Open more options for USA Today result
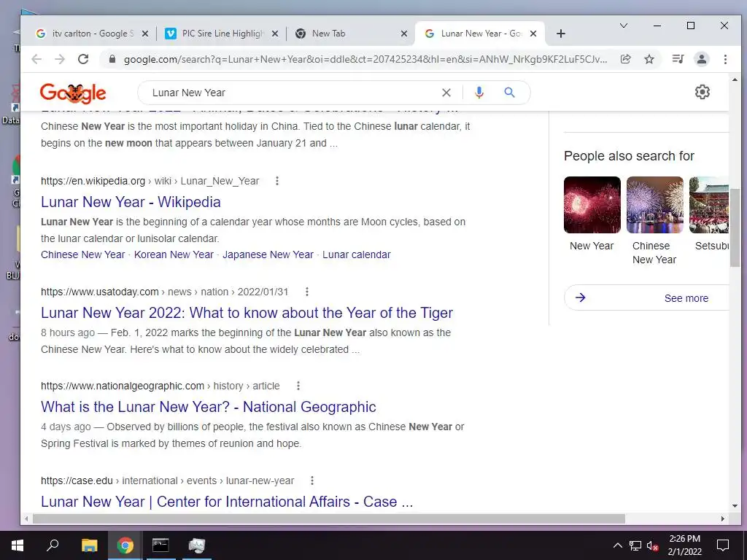 [x=307, y=292]
